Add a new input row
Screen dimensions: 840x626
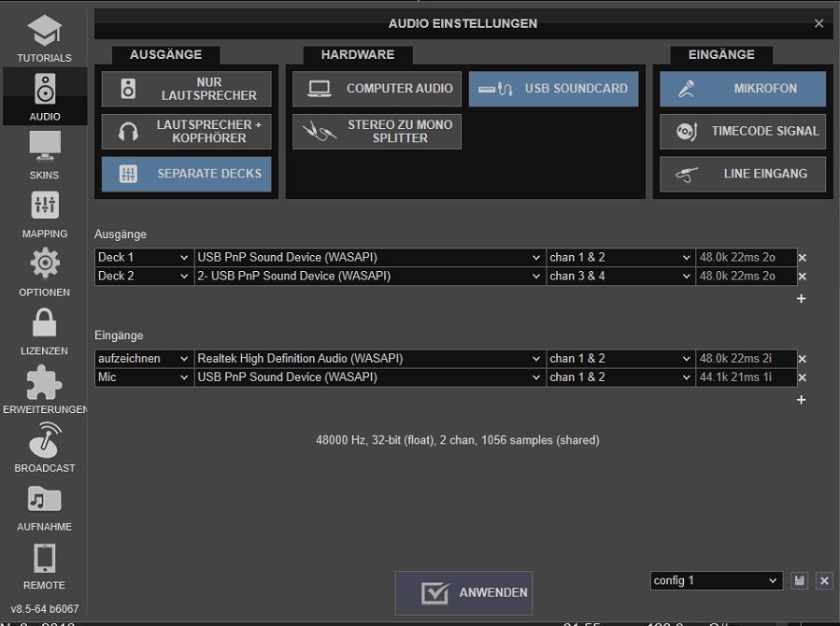(x=801, y=400)
